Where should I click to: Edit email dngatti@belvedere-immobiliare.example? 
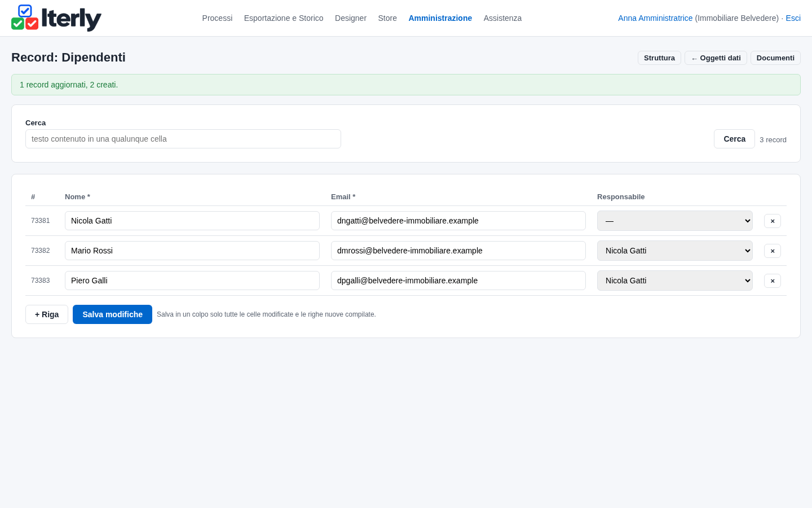458,221
